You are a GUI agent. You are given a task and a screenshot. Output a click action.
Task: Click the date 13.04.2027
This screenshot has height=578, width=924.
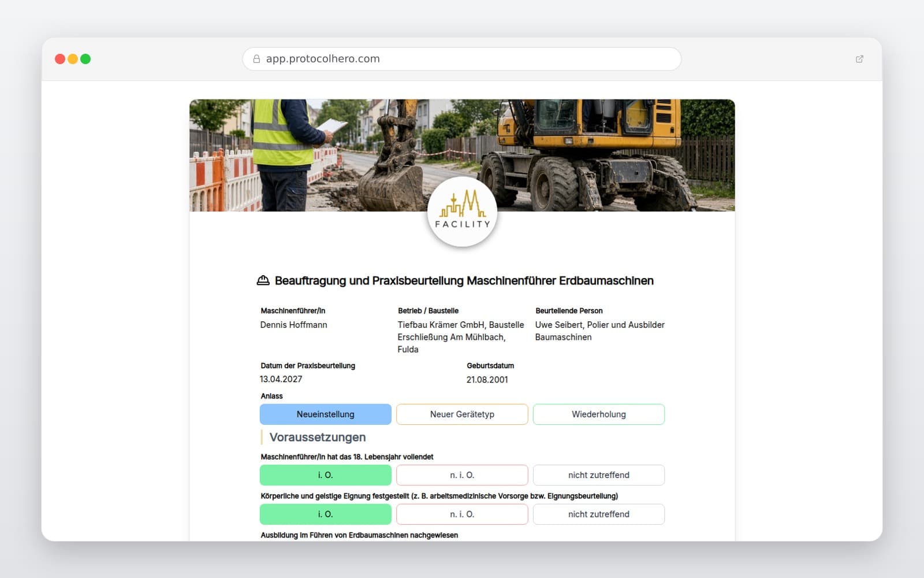281,379
